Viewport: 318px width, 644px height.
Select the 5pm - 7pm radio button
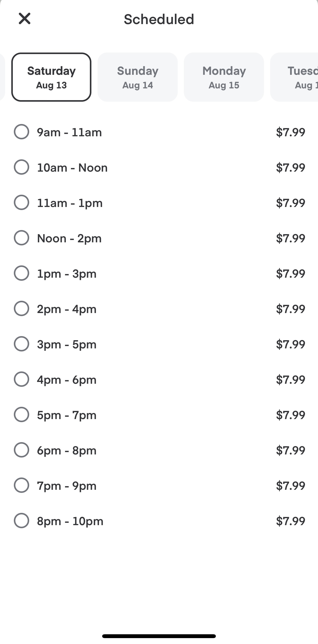(x=22, y=414)
